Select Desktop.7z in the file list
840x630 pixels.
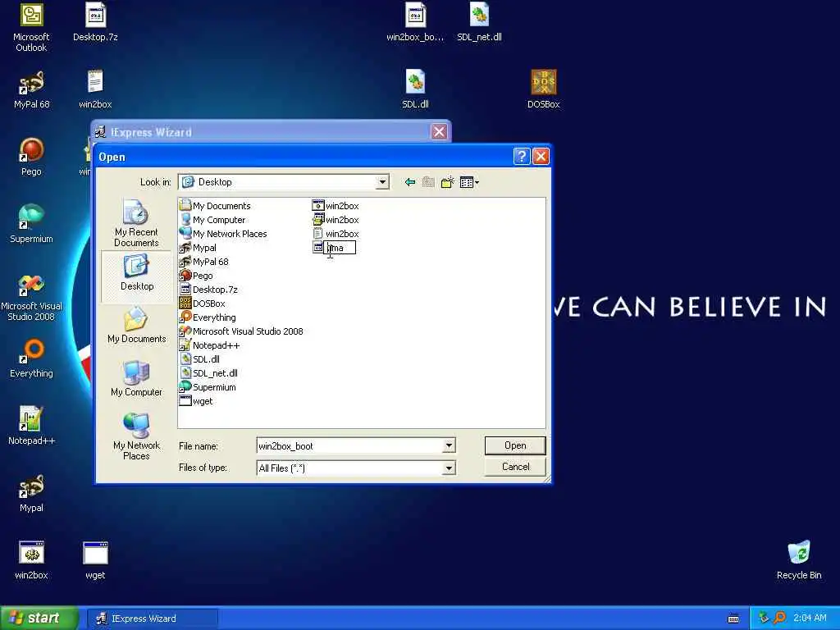tap(208, 290)
